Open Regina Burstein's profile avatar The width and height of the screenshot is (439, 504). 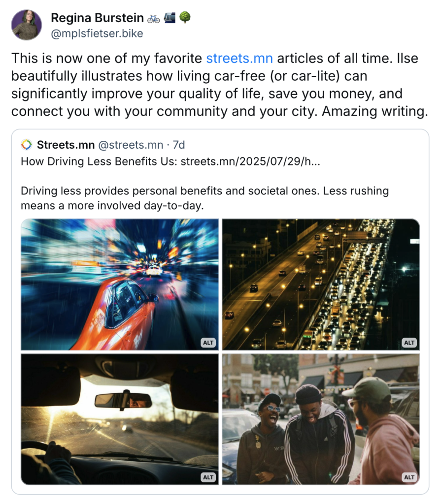click(x=27, y=25)
